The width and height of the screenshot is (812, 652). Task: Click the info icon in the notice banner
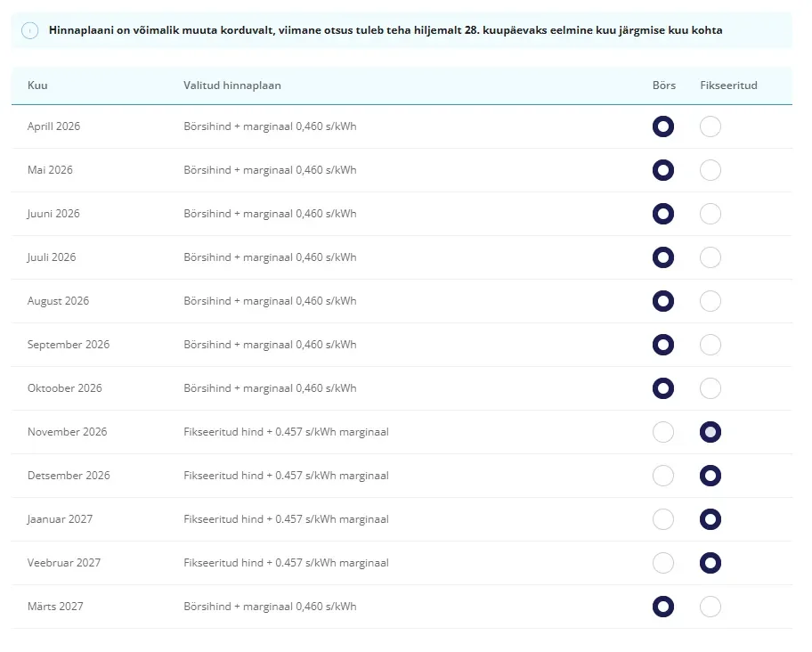pyautogui.click(x=30, y=30)
